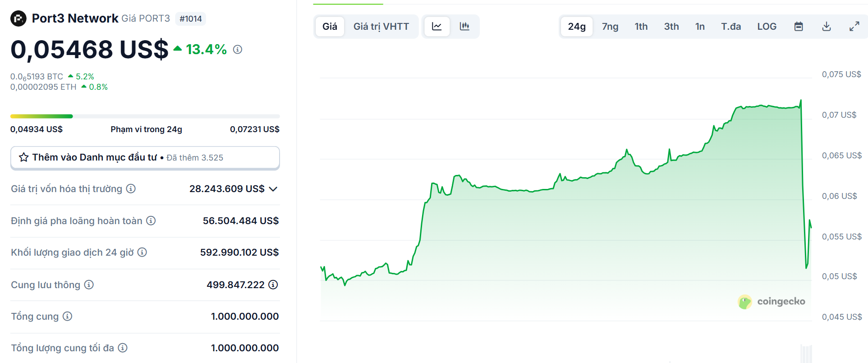Select 24g time range
868x363 pixels.
(577, 26)
